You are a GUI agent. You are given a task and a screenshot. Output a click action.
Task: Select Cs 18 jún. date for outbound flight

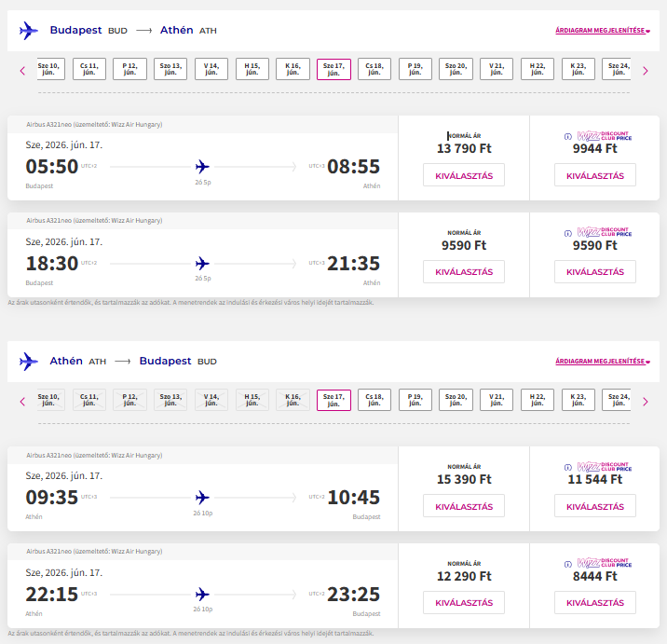[374, 70]
